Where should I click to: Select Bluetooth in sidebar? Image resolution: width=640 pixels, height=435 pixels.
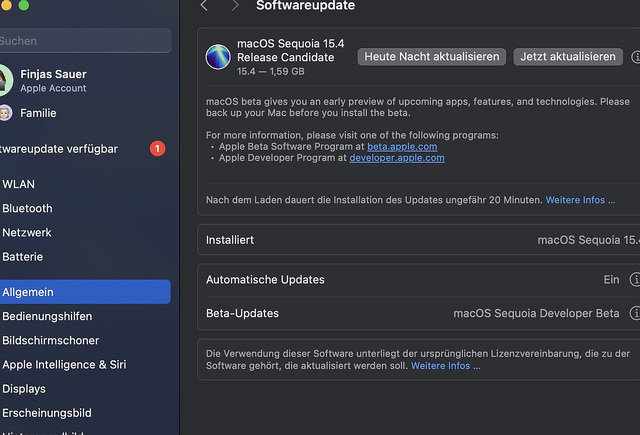pos(27,209)
